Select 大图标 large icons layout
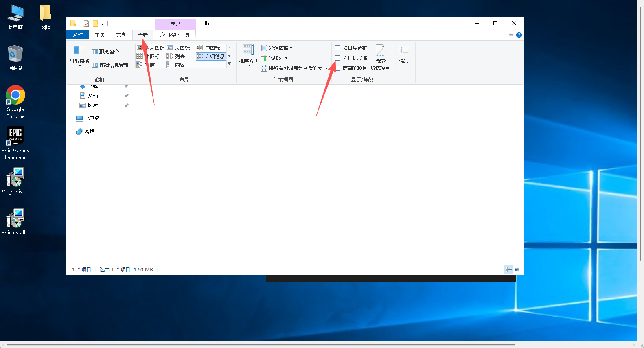The height and width of the screenshot is (348, 644). (179, 48)
